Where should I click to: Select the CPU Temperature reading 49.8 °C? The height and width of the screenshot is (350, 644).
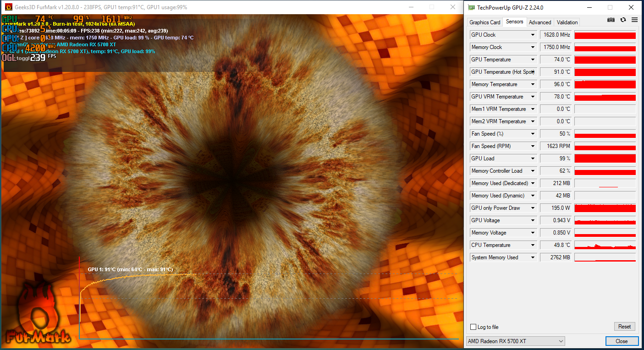pyautogui.click(x=556, y=245)
